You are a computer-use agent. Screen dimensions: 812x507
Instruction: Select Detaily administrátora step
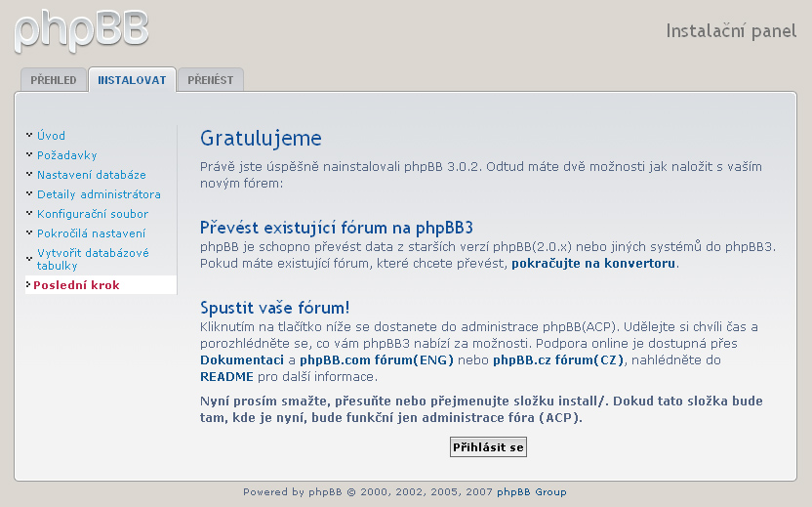[x=99, y=194]
